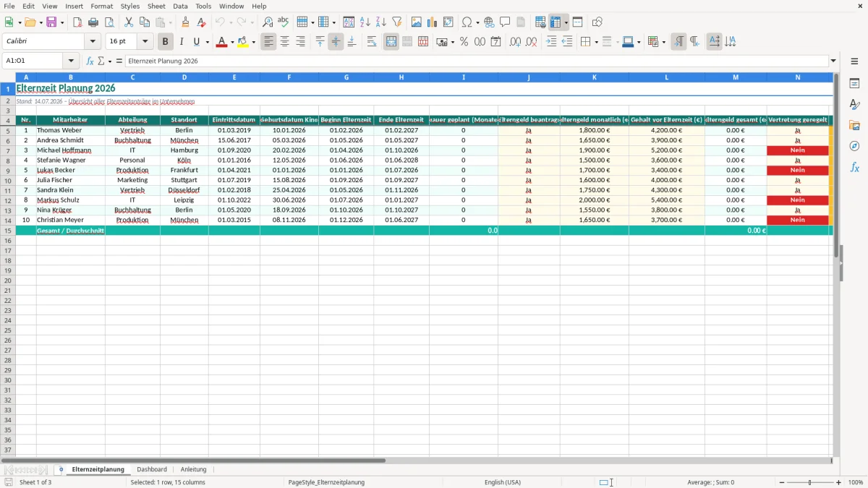The image size is (868, 488).
Task: Click the Function Wizard fx icon
Action: pos(90,61)
